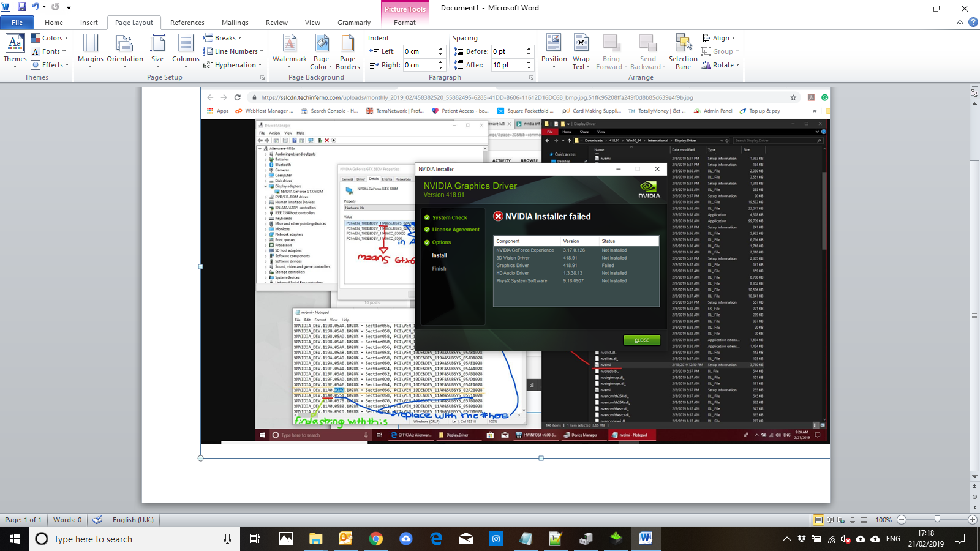Save document from Quick Access Toolbar
Viewport: 980px width, 551px height.
(x=22, y=7)
